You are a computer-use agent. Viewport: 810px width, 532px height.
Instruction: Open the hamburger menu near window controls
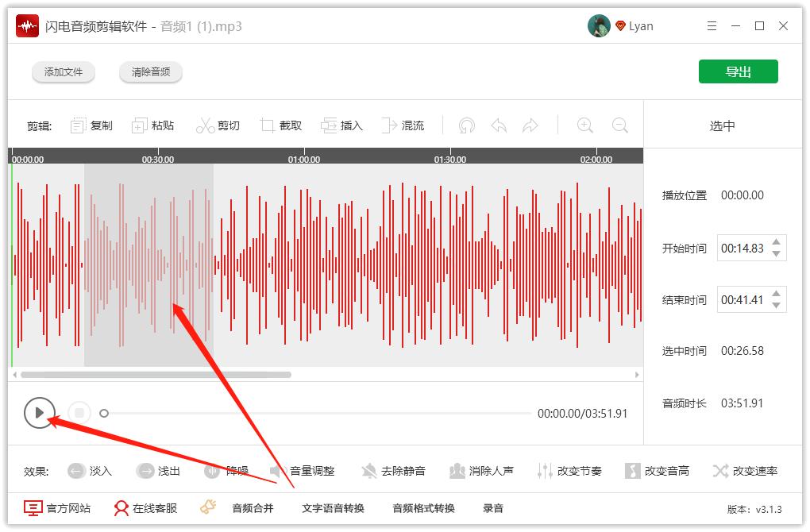712,25
